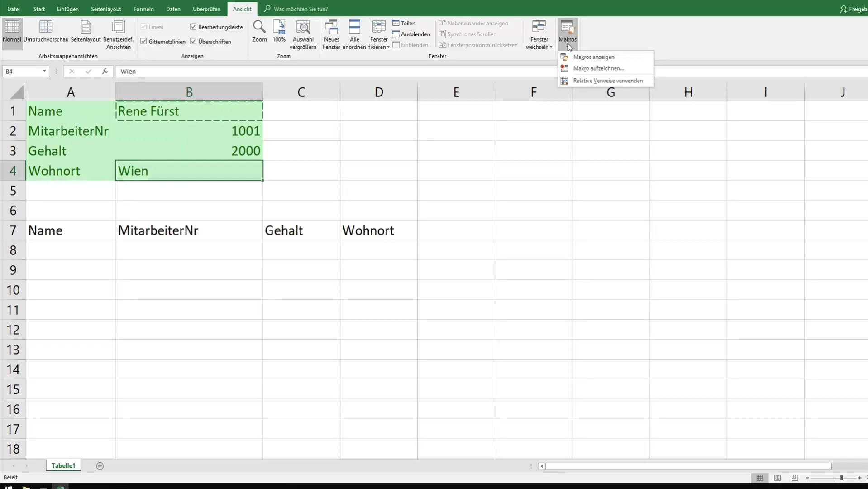Cancel formula entry X icon
The image size is (868, 489).
tap(72, 71)
